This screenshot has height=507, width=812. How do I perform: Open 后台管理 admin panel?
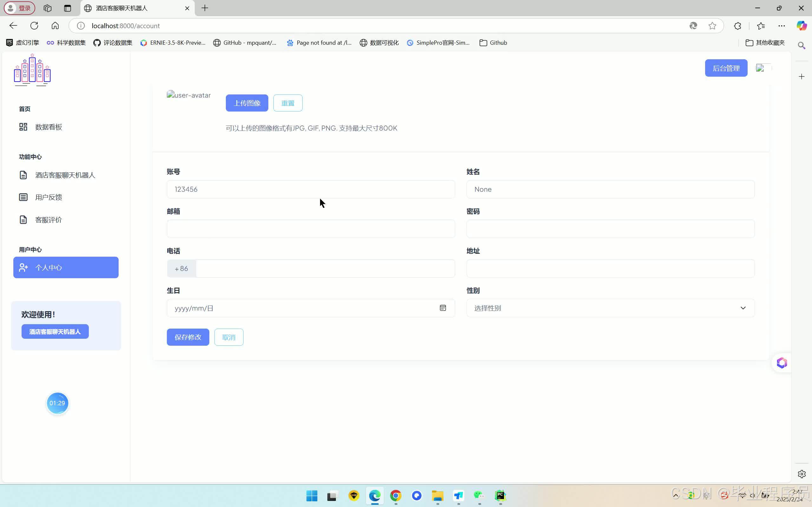(x=726, y=68)
